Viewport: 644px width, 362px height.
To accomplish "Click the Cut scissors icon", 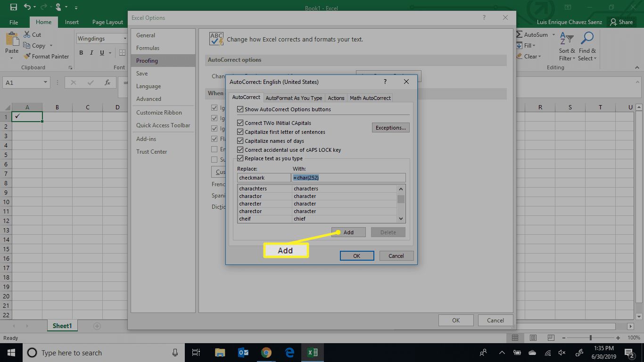I will [x=26, y=34].
